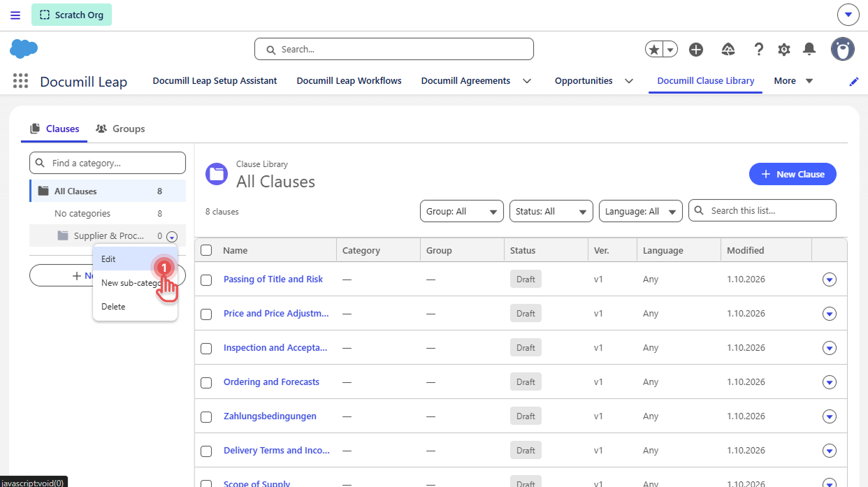
Task: Open the favorites list dropdown arrow
Action: coord(671,50)
